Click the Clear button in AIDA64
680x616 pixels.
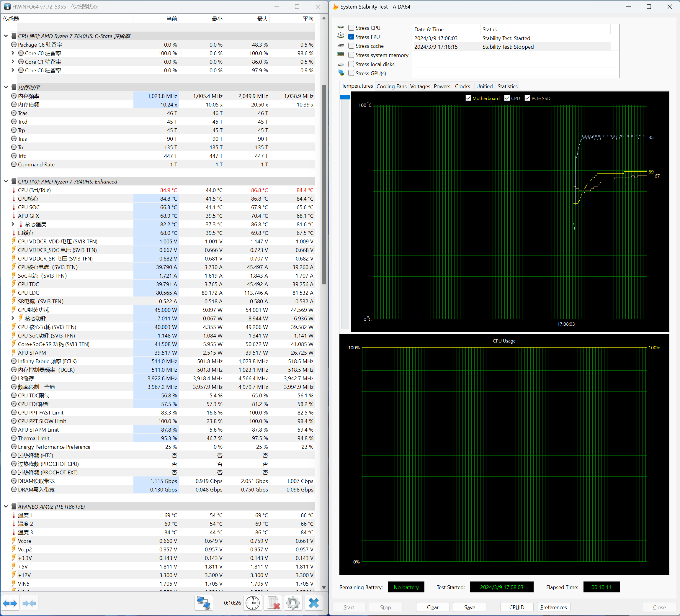433,607
